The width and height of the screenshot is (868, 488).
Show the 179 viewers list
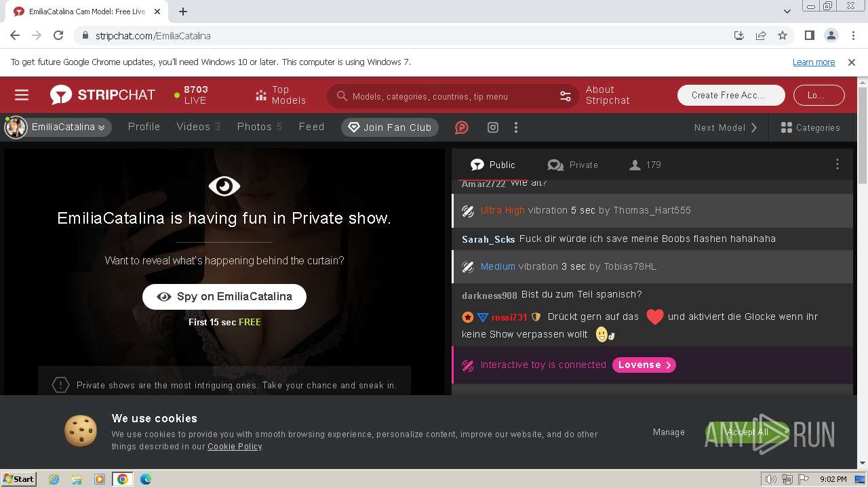[x=645, y=165]
